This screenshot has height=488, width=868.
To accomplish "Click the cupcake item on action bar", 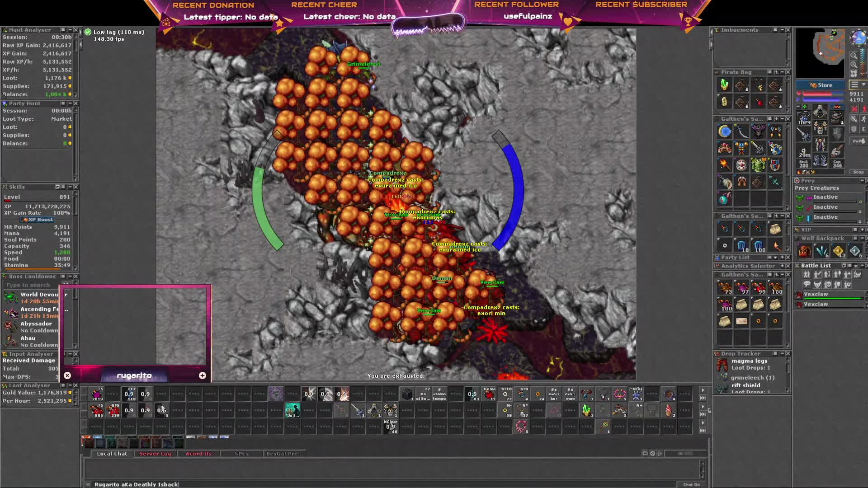I will point(668,410).
